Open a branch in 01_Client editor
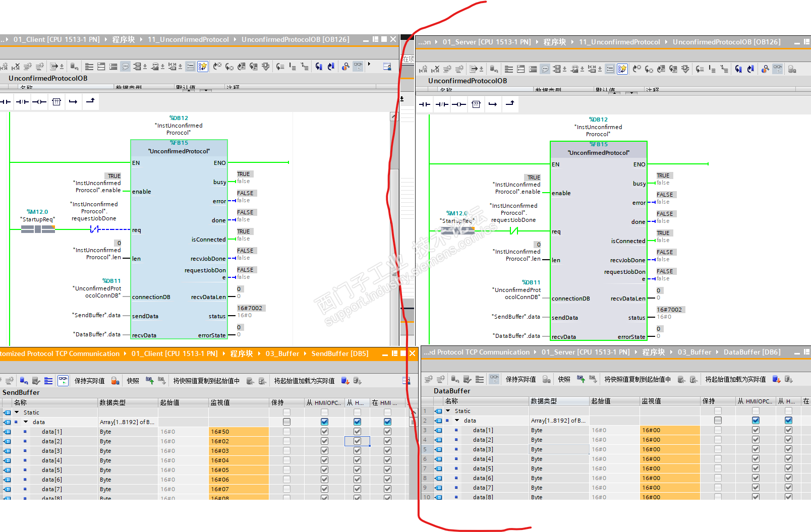The image size is (811, 532). coord(73,102)
